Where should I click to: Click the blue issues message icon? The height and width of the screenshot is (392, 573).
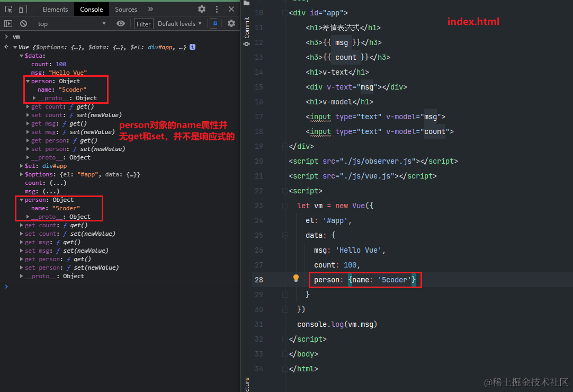215,24
